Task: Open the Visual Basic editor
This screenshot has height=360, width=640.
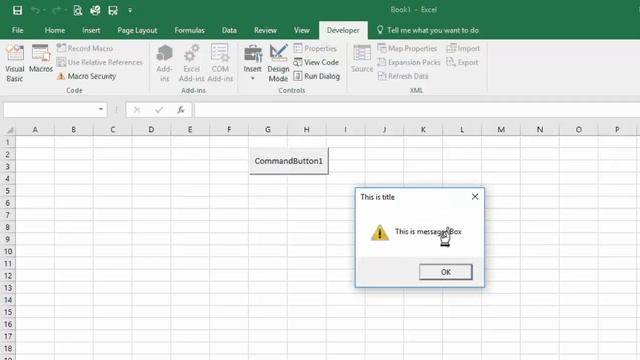Action: pyautogui.click(x=15, y=63)
